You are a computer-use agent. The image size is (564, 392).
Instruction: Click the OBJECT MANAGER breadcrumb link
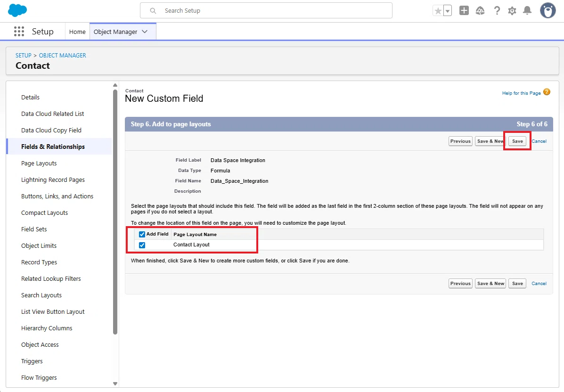tap(63, 56)
